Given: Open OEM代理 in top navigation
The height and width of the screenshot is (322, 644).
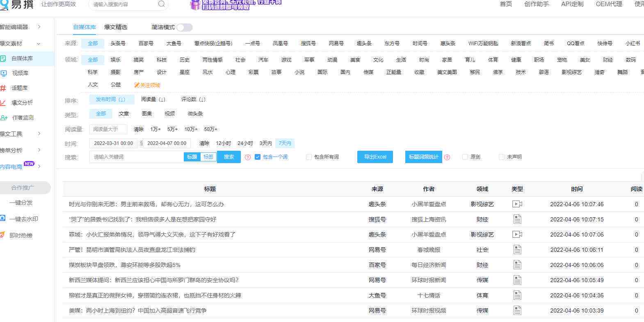Looking at the screenshot, I should click(x=609, y=4).
